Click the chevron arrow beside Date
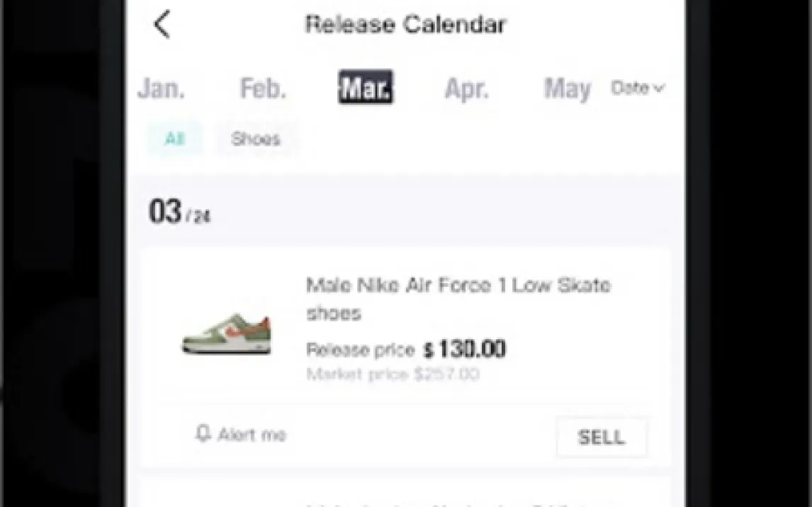 (x=659, y=89)
